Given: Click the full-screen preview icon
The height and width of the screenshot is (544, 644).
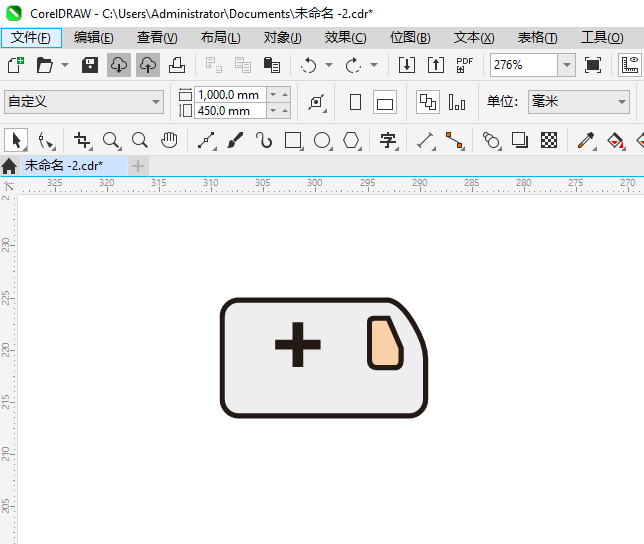Looking at the screenshot, I should 593,65.
